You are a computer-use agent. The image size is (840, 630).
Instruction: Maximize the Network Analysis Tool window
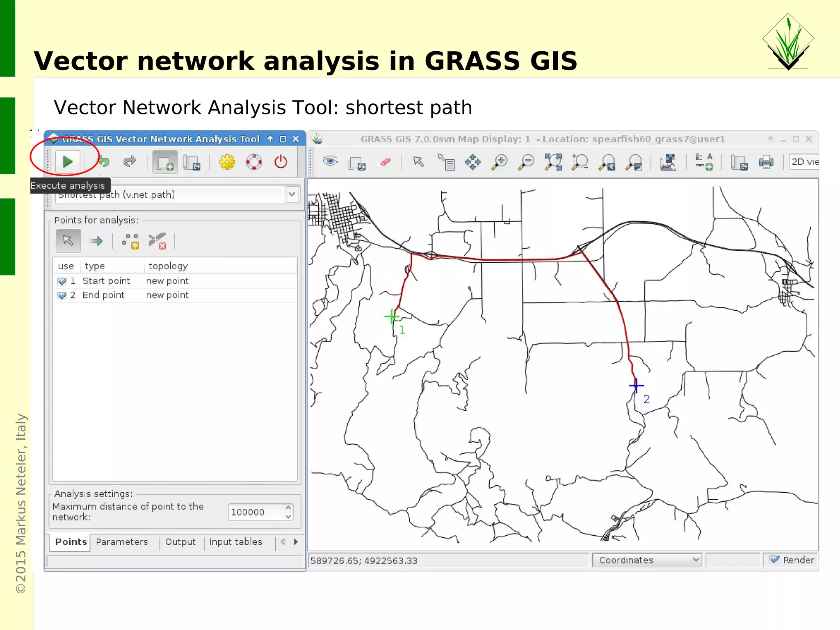[283, 139]
